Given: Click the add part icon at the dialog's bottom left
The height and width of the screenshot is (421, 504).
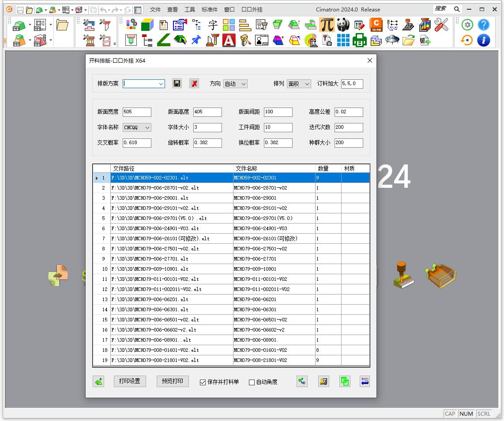Looking at the screenshot, I should click(x=98, y=382).
